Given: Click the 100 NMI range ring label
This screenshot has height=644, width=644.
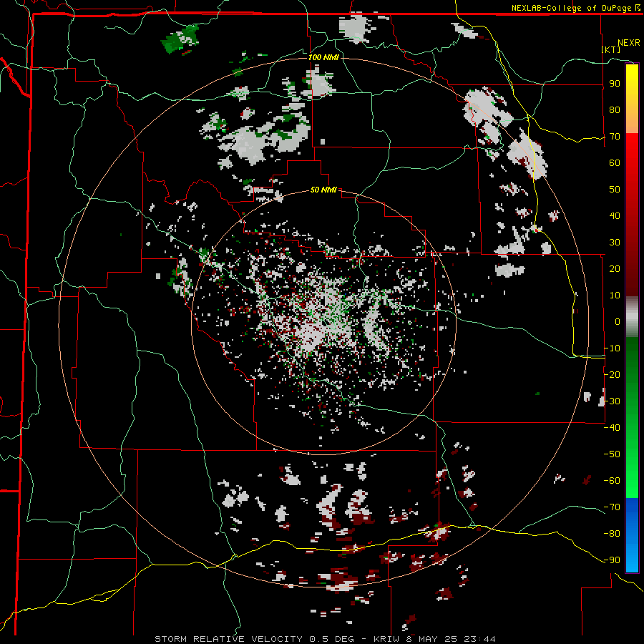Looking at the screenshot, I should [x=323, y=57].
